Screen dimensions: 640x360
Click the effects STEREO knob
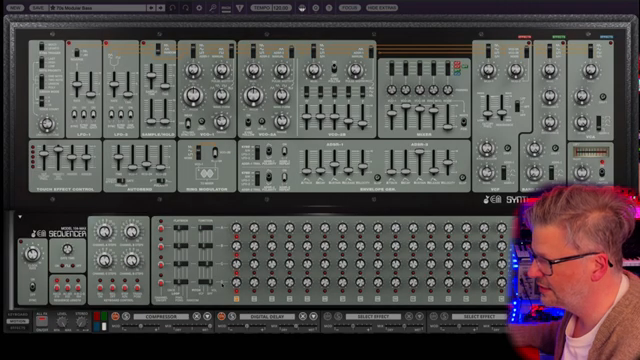pyautogui.click(x=82, y=322)
